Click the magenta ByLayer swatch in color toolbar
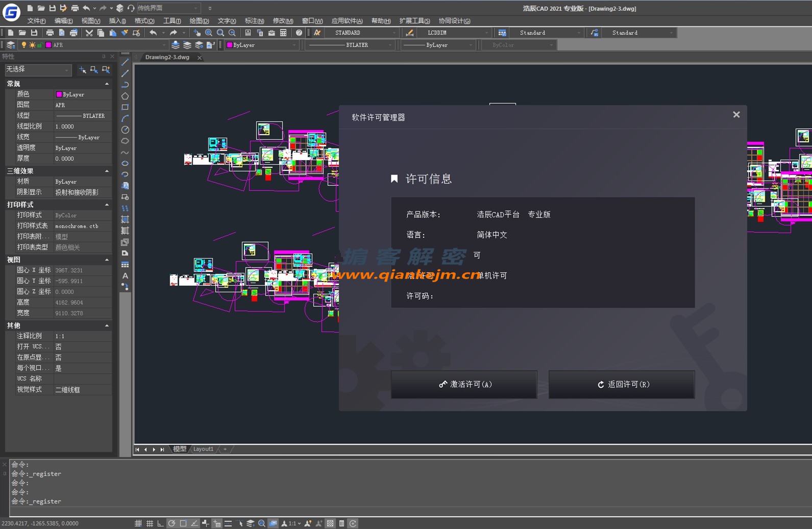812x529 pixels. pos(230,45)
